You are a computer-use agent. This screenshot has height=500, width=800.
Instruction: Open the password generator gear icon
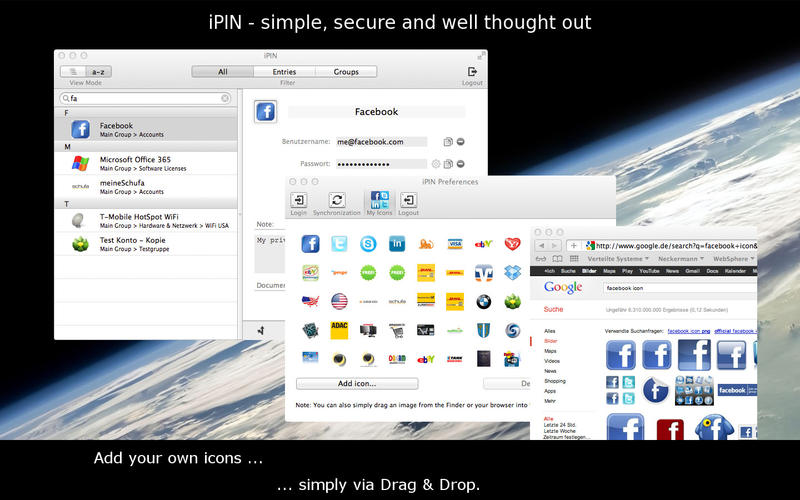[436, 164]
